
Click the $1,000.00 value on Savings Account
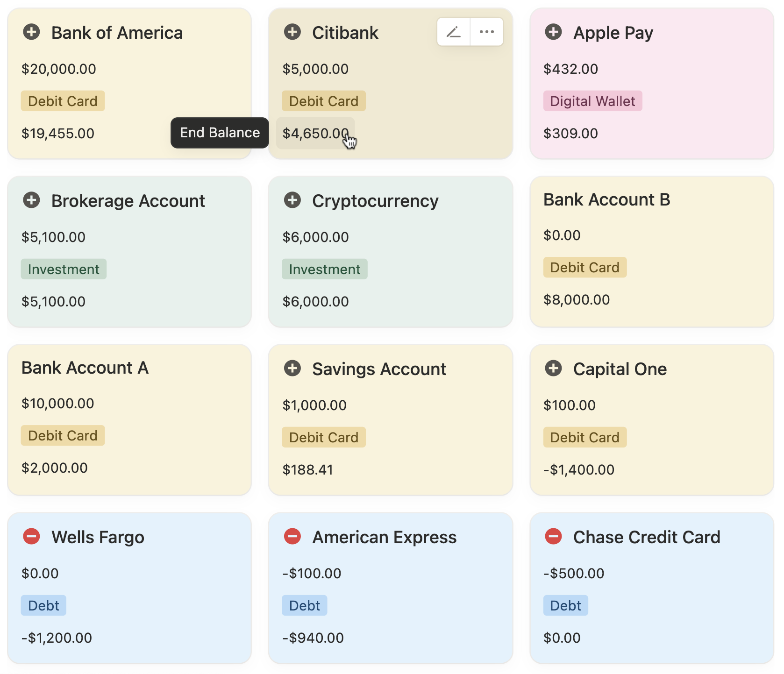point(314,405)
